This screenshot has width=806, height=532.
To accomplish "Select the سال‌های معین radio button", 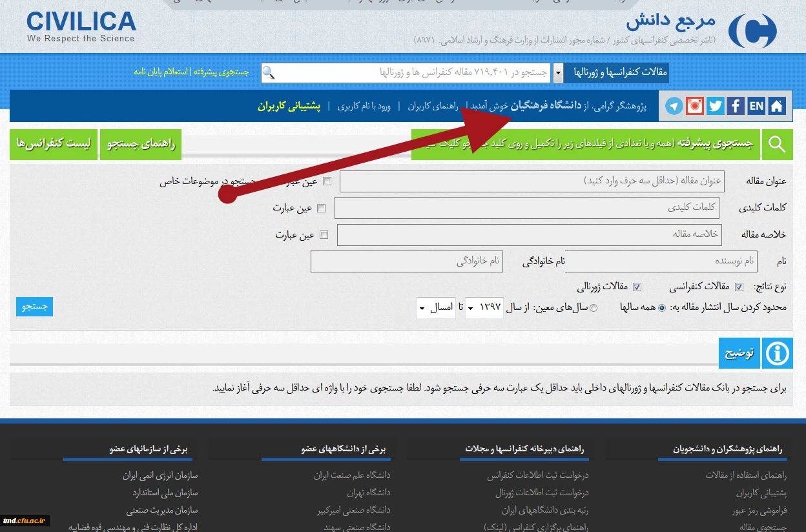I will (x=594, y=308).
